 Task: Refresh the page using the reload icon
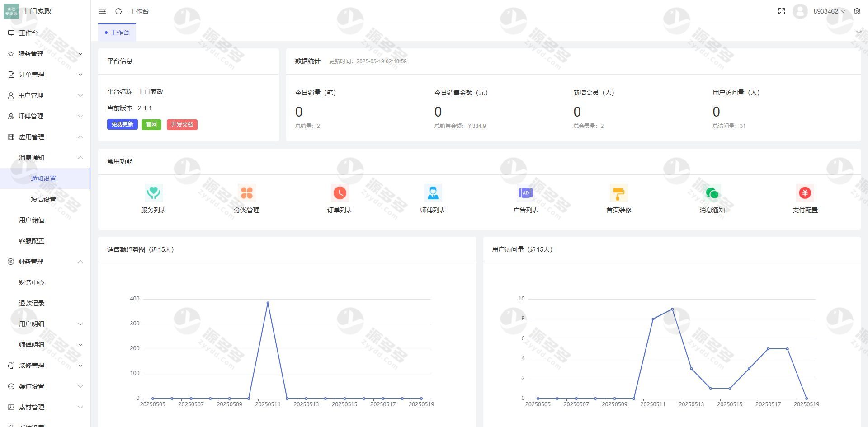click(x=118, y=11)
